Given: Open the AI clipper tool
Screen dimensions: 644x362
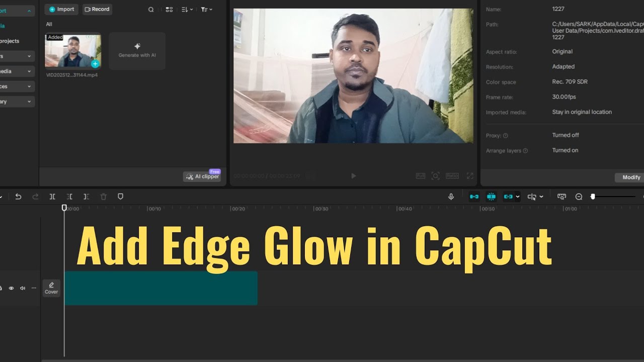Looking at the screenshot, I should [202, 176].
